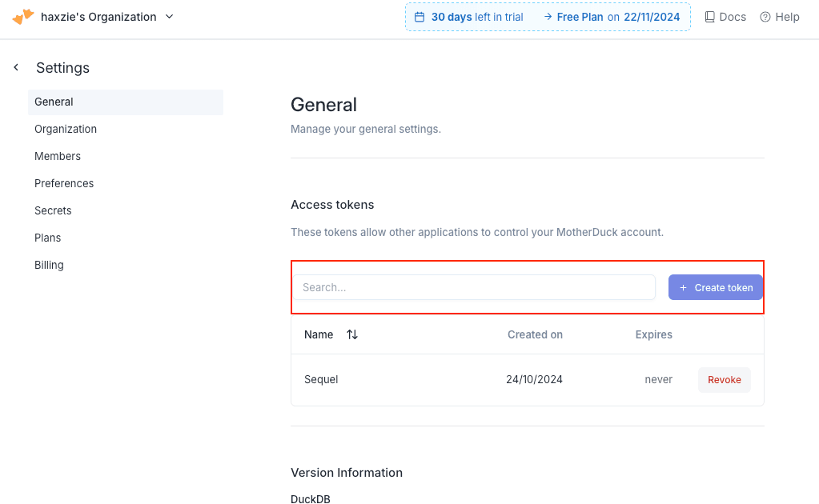Click the Access tokens heading
The image size is (819, 504).
tap(332, 205)
